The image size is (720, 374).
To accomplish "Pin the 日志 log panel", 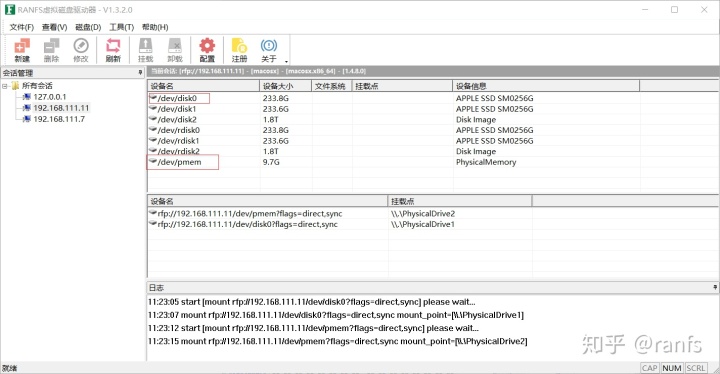I will click(x=715, y=287).
